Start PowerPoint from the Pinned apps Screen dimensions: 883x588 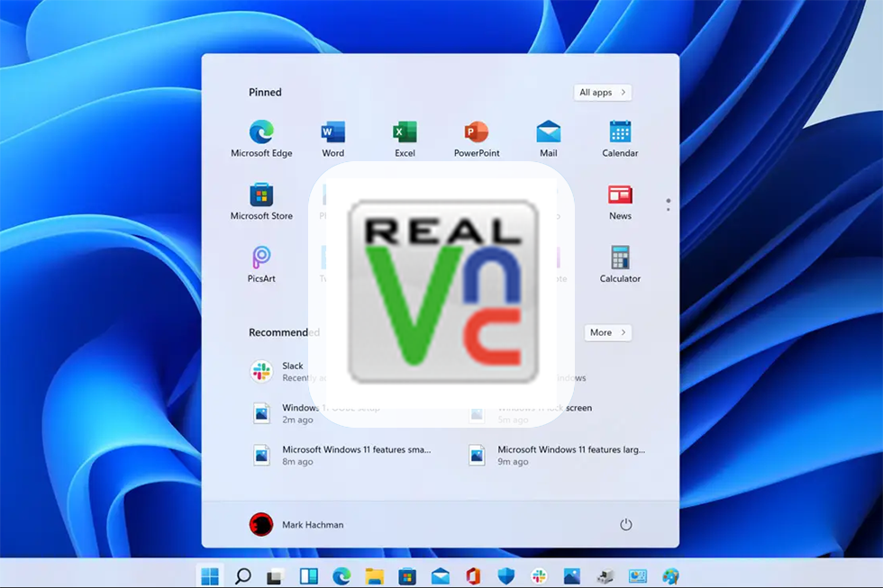click(x=477, y=139)
